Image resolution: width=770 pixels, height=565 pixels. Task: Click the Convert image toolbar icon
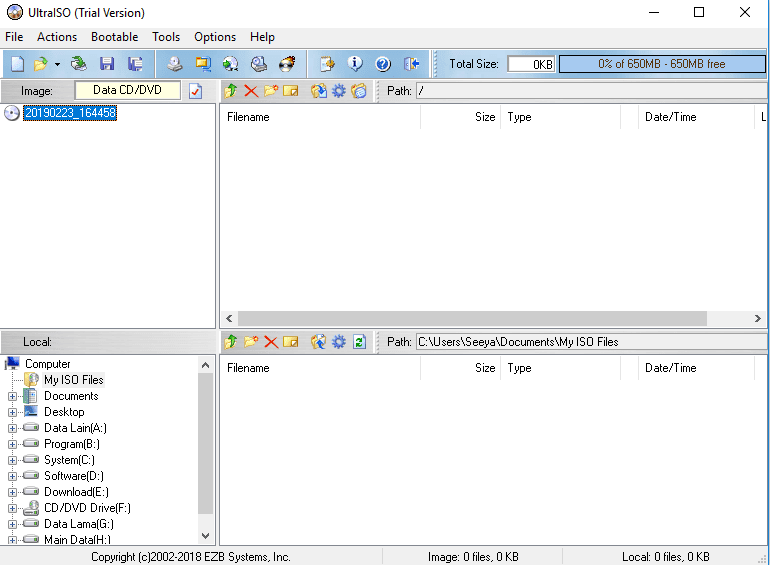coord(203,64)
